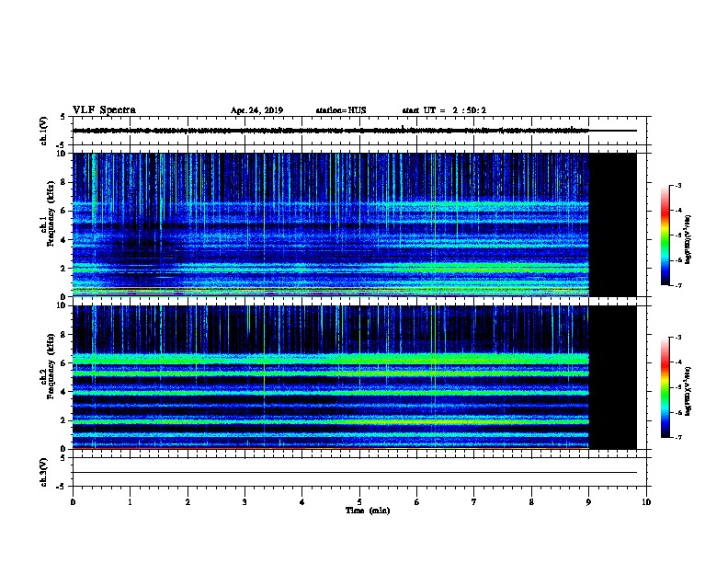728x563 pixels.
Task: Click time axis tick label '5'
Action: pos(359,502)
